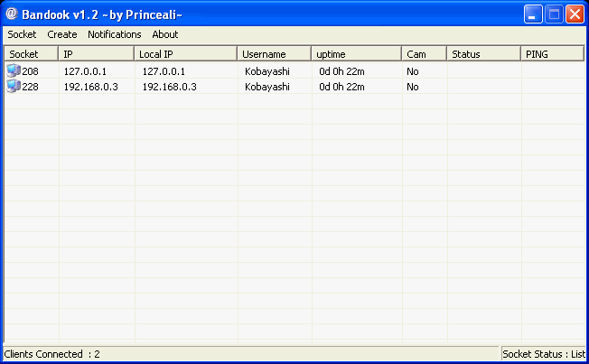This screenshot has width=589, height=364.
Task: Maximize the Bandook window
Action: click(553, 14)
